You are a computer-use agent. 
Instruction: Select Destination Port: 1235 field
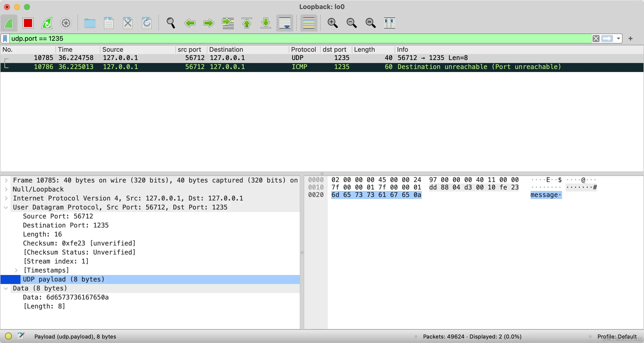[x=66, y=225]
